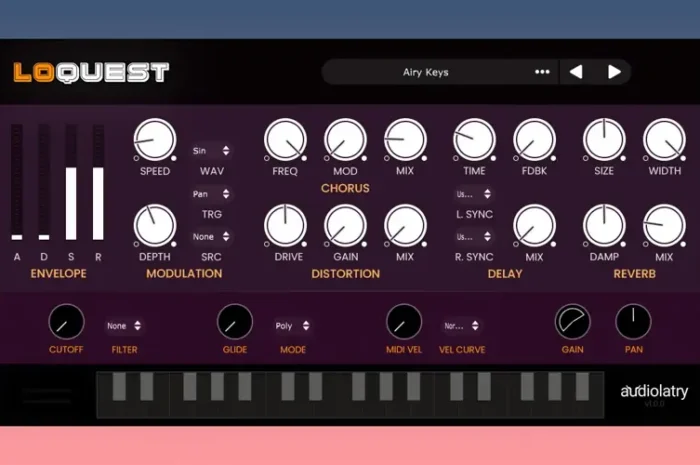
Task: Click the Delay TIME knob
Action: pos(474,140)
